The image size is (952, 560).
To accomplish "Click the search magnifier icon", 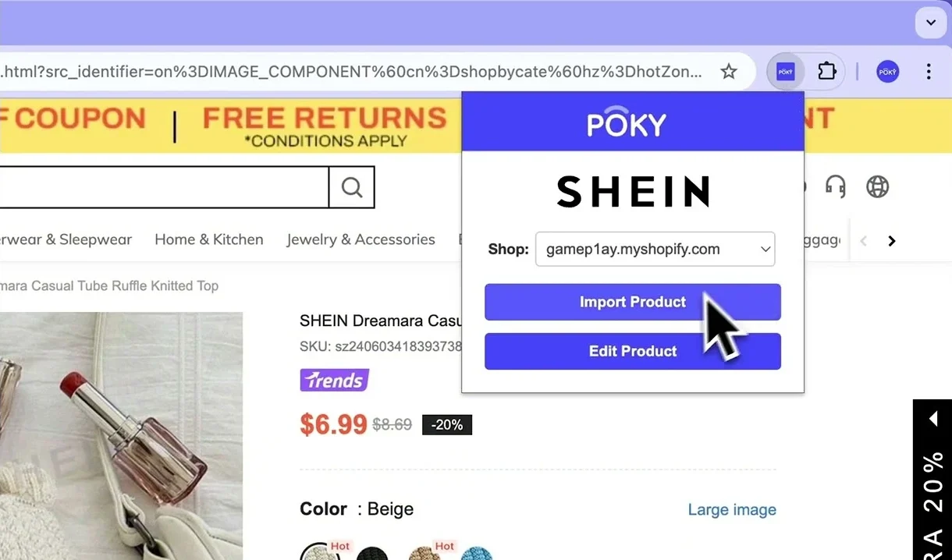I will 351,186.
